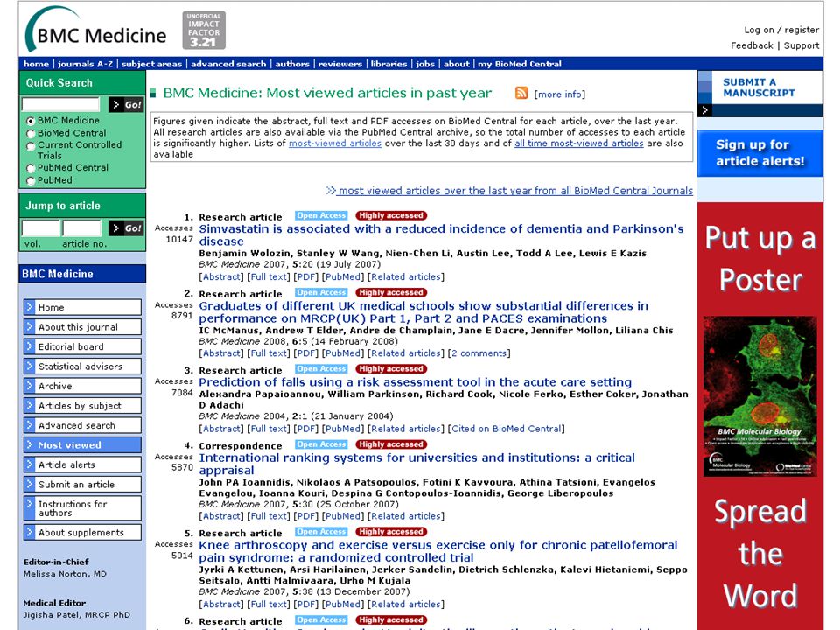Viewport: 840px width, 630px height.
Task: Click Open Access badge on International ranking article
Action: point(321,444)
